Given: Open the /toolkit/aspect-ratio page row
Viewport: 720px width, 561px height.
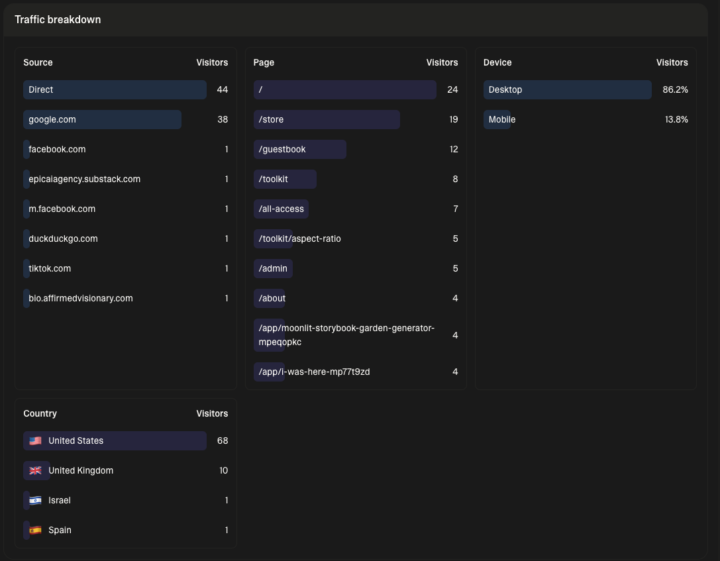Looking at the screenshot, I should (356, 239).
